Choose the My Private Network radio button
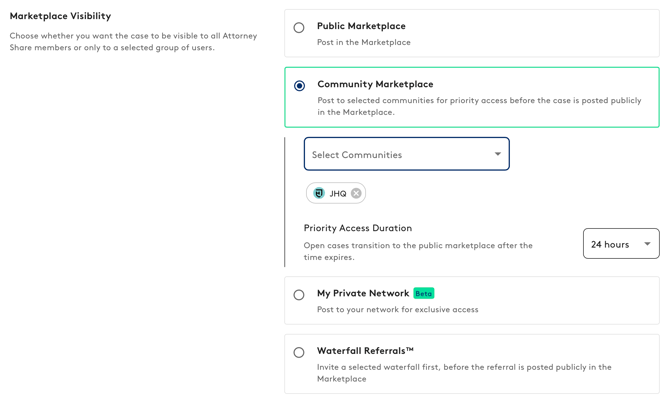The image size is (670, 400). click(299, 295)
